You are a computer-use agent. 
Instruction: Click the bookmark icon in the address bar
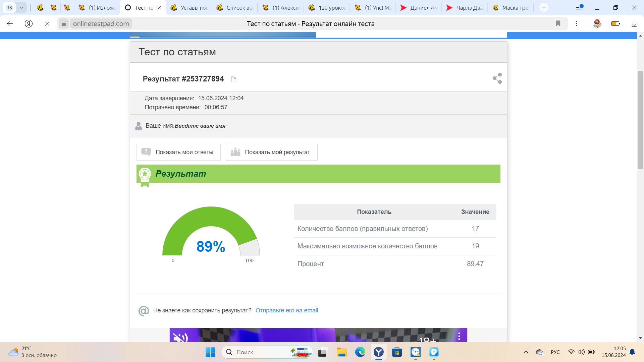point(558,23)
